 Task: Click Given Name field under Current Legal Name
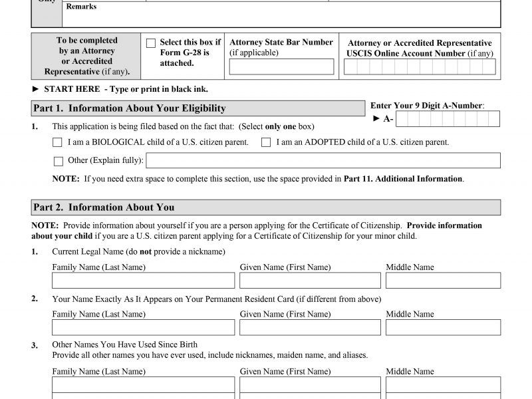[x=310, y=281]
